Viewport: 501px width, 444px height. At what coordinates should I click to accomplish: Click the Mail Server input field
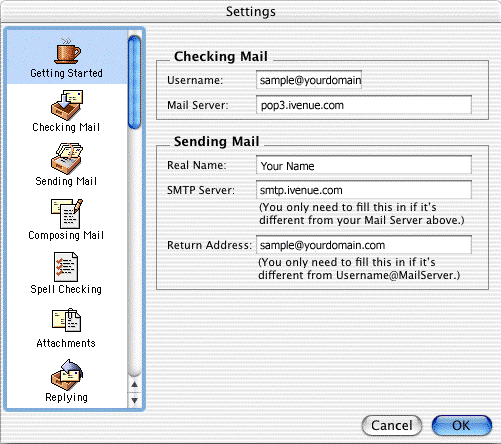pyautogui.click(x=364, y=105)
